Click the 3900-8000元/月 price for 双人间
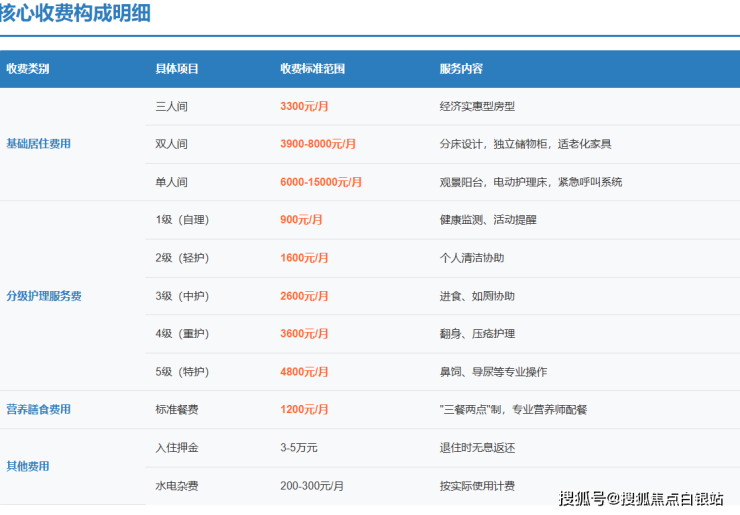 318,144
